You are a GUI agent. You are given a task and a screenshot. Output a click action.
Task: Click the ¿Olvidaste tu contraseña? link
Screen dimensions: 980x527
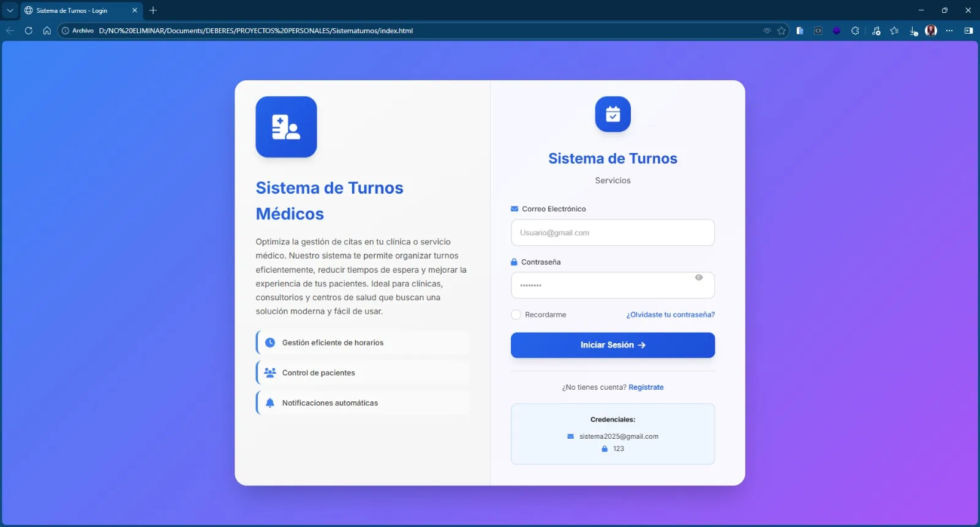tap(670, 314)
